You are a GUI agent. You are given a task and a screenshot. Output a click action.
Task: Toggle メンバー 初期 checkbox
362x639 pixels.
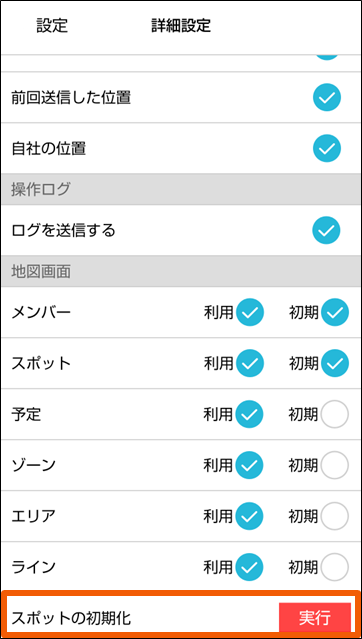(335, 312)
